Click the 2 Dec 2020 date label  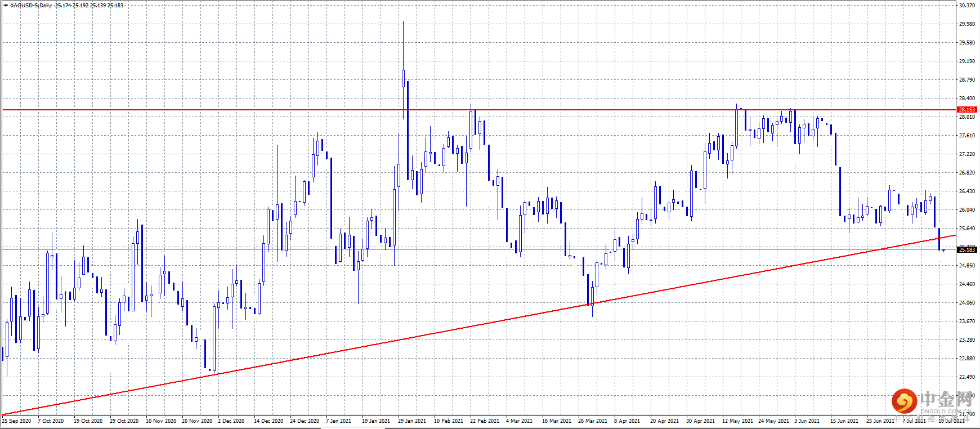pyautogui.click(x=231, y=421)
